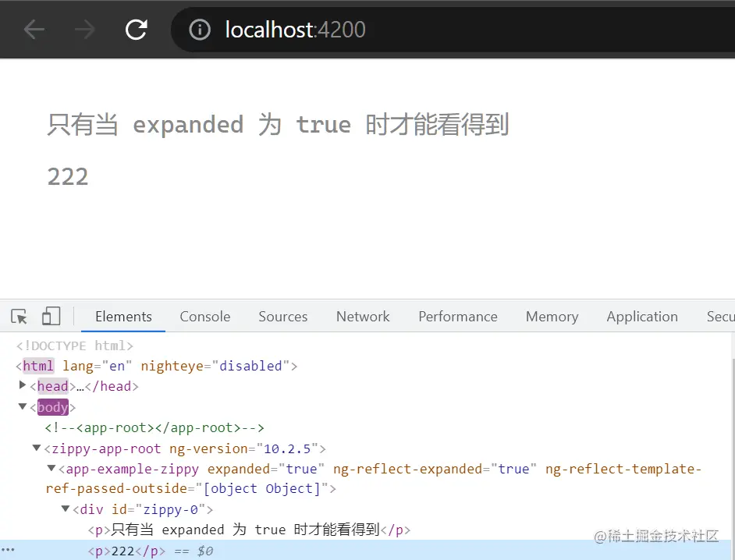Go forward with the browser forward arrow
This screenshot has width=735, height=560.
tap(85, 30)
